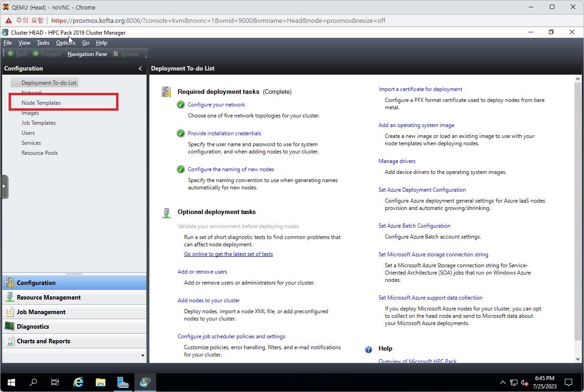Open the View menu
The image size is (584, 392).
pos(24,43)
